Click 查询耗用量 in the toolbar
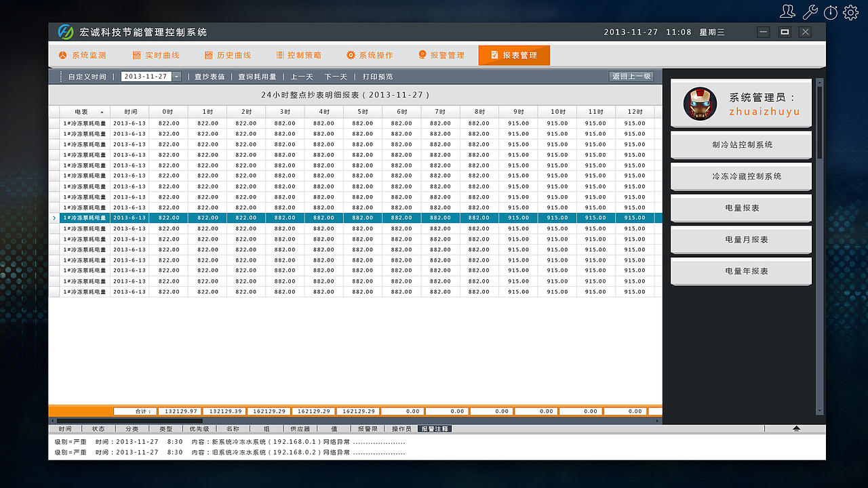The image size is (868, 488). point(257,77)
